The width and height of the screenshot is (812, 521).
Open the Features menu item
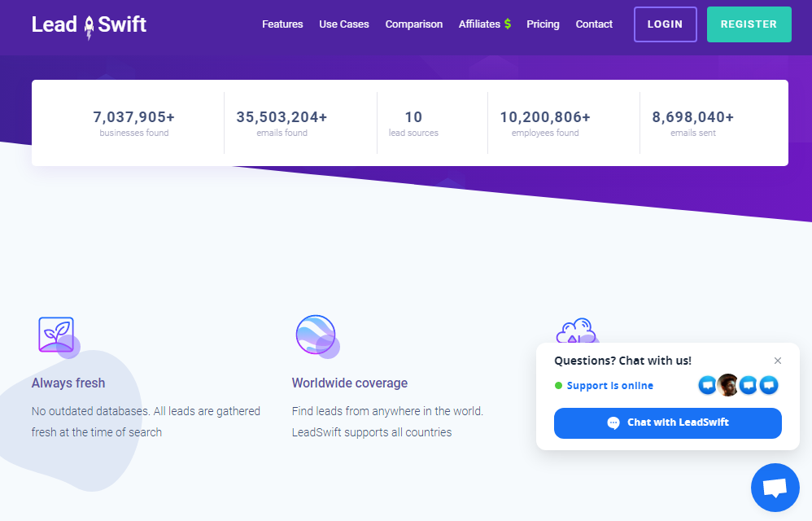click(x=282, y=24)
